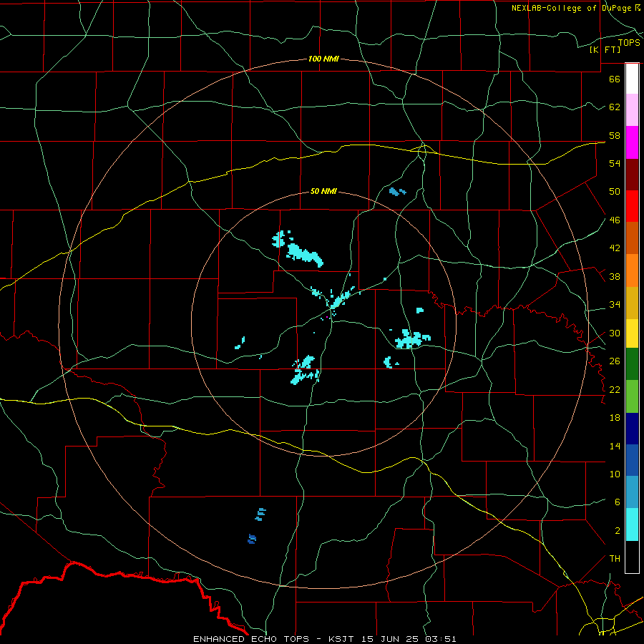This screenshot has width=644, height=644.
Task: Select the light green legend swatch
Action: pos(632,396)
